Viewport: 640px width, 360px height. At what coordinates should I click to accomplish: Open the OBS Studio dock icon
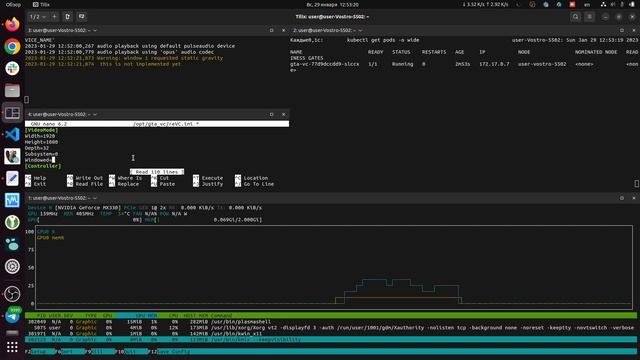click(12, 294)
